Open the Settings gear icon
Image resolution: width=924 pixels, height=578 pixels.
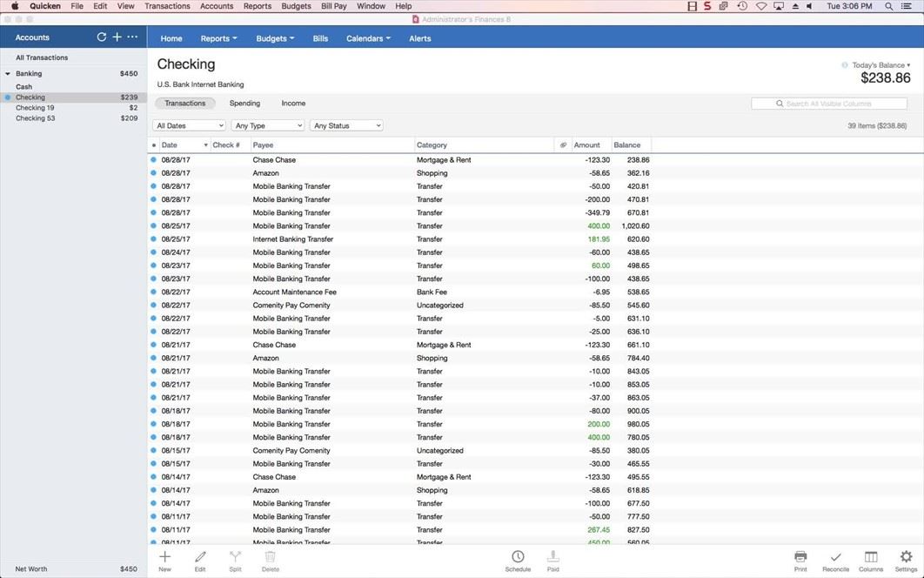[906, 557]
